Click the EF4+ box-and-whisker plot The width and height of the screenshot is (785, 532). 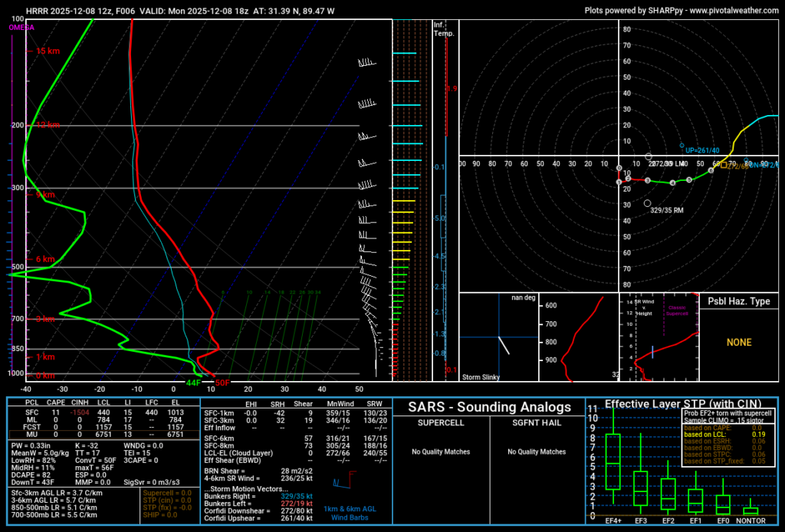point(613,461)
